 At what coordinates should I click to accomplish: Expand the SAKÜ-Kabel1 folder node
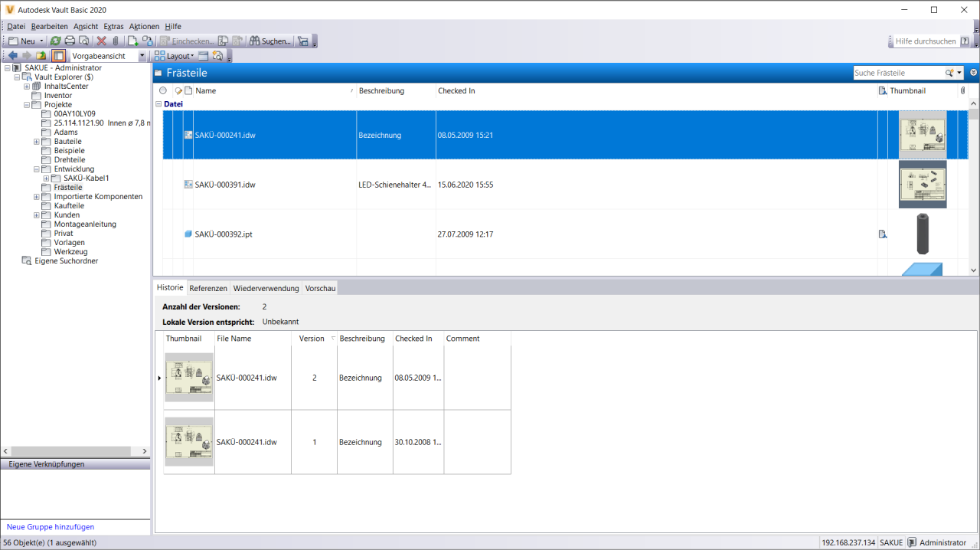(x=47, y=178)
